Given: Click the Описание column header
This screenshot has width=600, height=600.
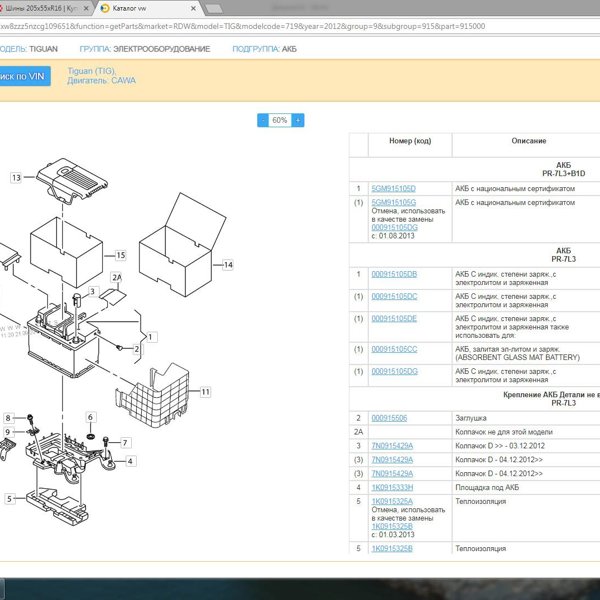Looking at the screenshot, I should tap(528, 141).
